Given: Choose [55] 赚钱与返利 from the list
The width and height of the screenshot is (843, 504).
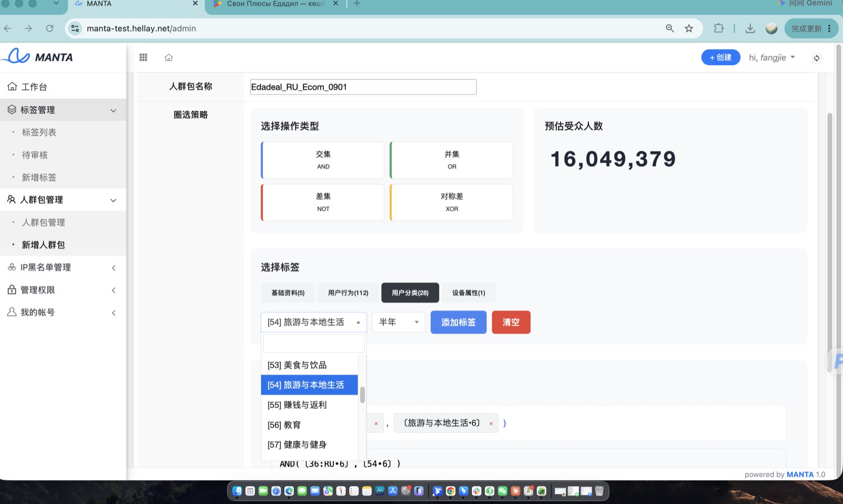Looking at the screenshot, I should pyautogui.click(x=309, y=405).
